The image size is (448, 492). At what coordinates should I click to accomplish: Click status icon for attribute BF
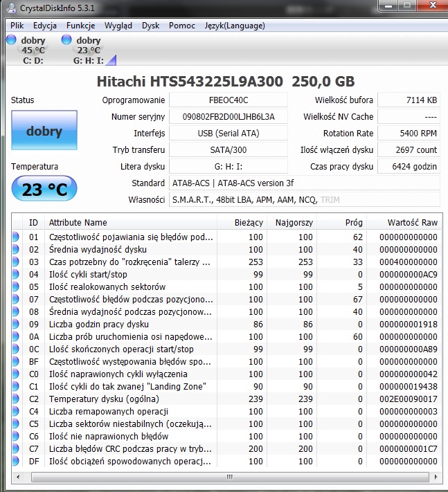pyautogui.click(x=16, y=361)
